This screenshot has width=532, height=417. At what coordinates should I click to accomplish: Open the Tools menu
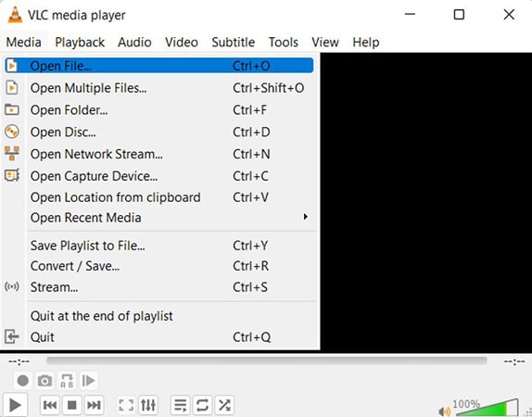coord(284,43)
